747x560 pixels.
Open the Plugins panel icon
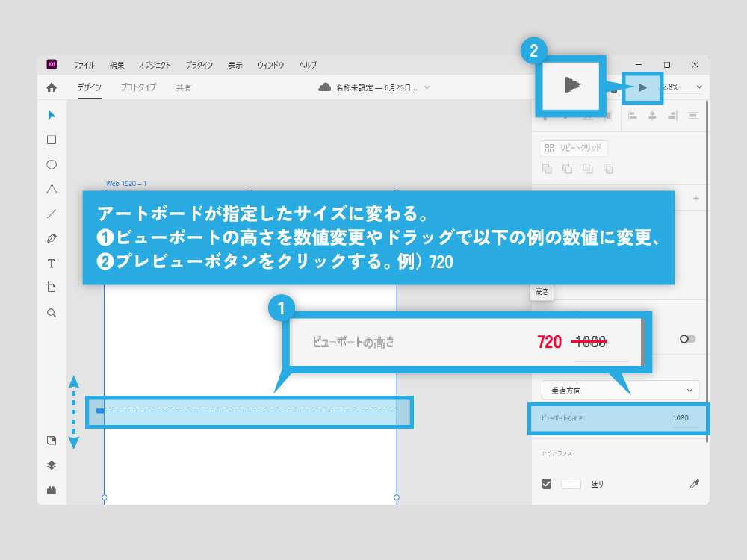(52, 490)
